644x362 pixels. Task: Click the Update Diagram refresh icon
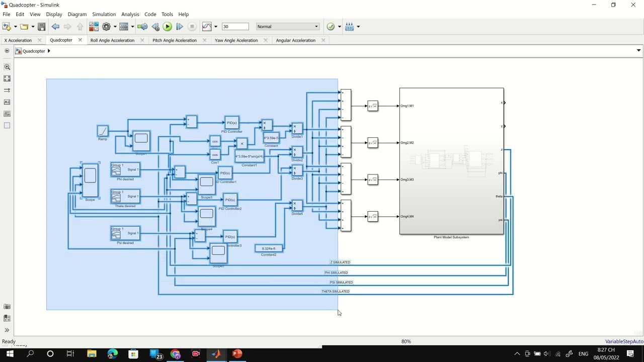click(142, 27)
